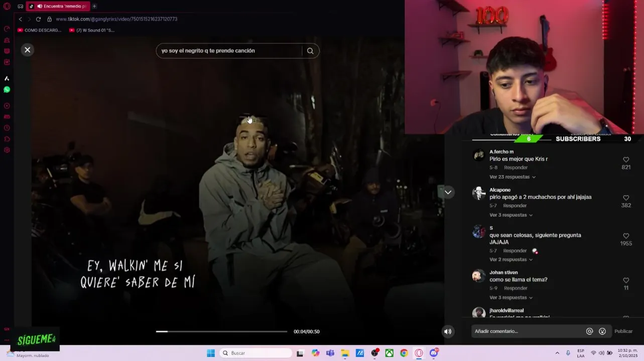Reply to Alcapone's comment

click(515, 206)
